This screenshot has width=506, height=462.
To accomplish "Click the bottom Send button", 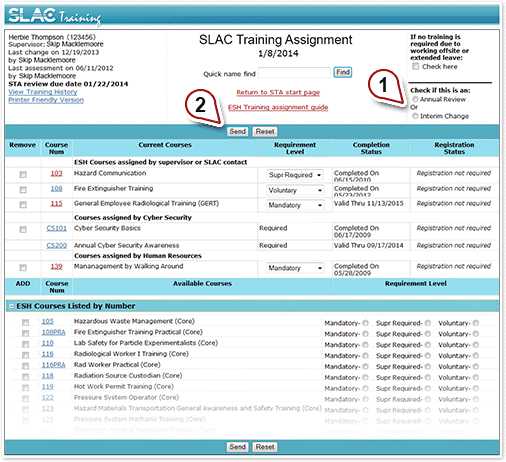I will click(237, 447).
